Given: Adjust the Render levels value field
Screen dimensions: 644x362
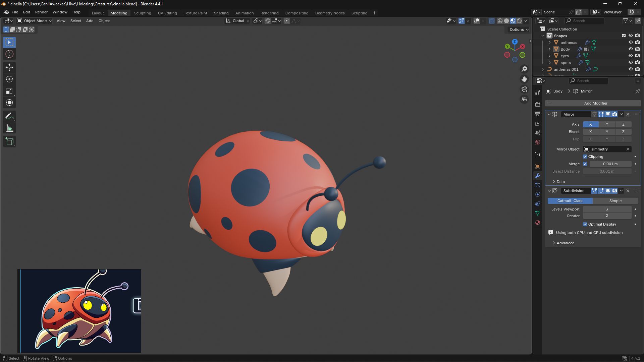Looking at the screenshot, I should pyautogui.click(x=607, y=216).
